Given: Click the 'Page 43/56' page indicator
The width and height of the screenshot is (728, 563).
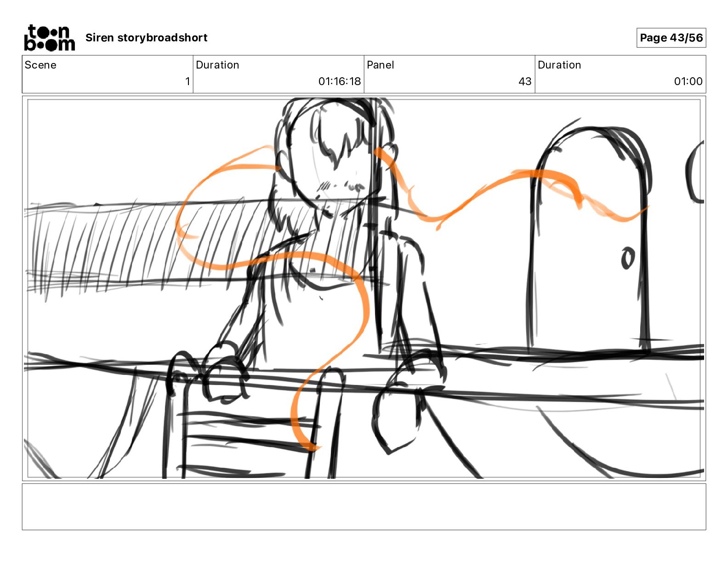Looking at the screenshot, I should coord(671,38).
